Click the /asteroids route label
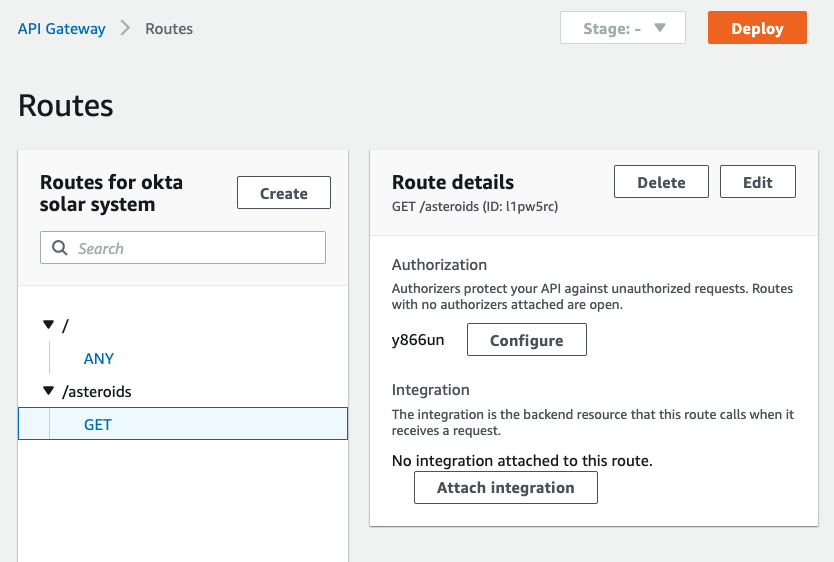834x562 pixels. (x=97, y=392)
